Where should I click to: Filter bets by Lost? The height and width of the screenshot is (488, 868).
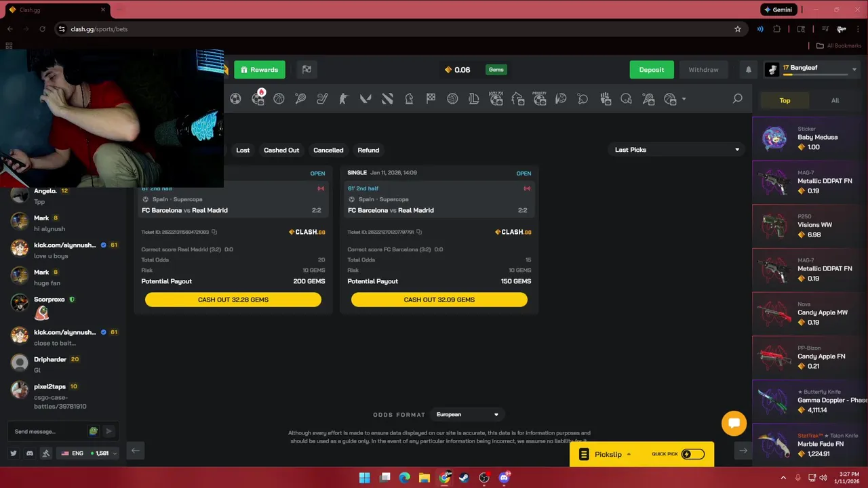[243, 150]
